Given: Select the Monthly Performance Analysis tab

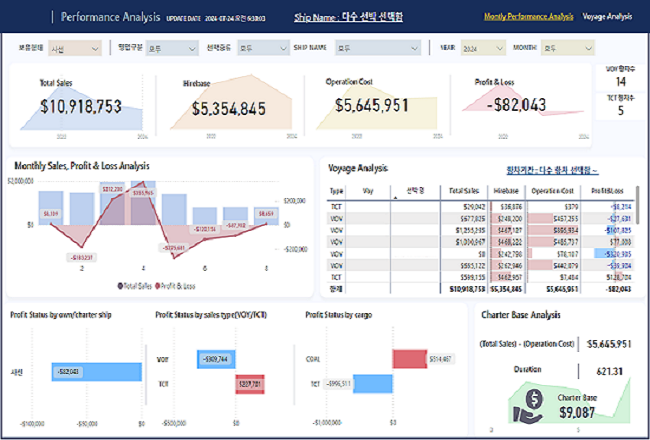Looking at the screenshot, I should pos(528,17).
